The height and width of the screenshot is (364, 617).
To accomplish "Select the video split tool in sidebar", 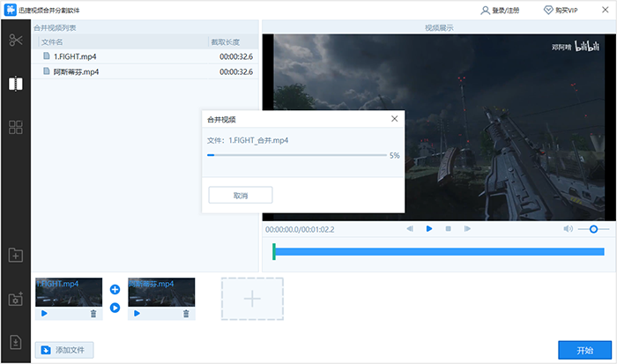I will click(16, 84).
